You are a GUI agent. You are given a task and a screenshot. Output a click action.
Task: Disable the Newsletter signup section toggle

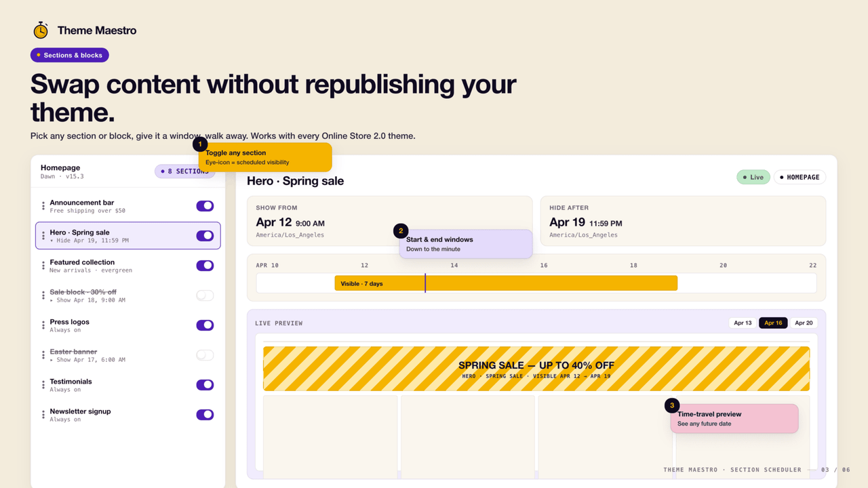click(205, 415)
